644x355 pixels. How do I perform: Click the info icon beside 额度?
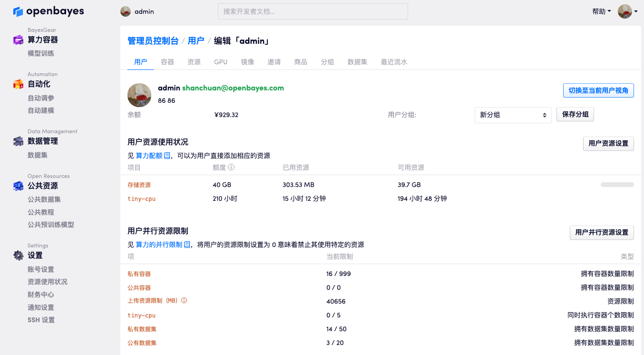pyautogui.click(x=231, y=168)
